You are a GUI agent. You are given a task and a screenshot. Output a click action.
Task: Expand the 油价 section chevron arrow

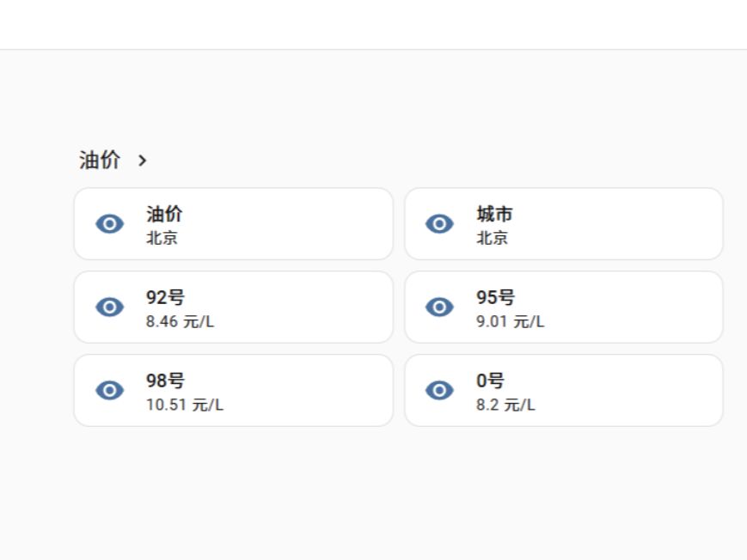point(143,161)
